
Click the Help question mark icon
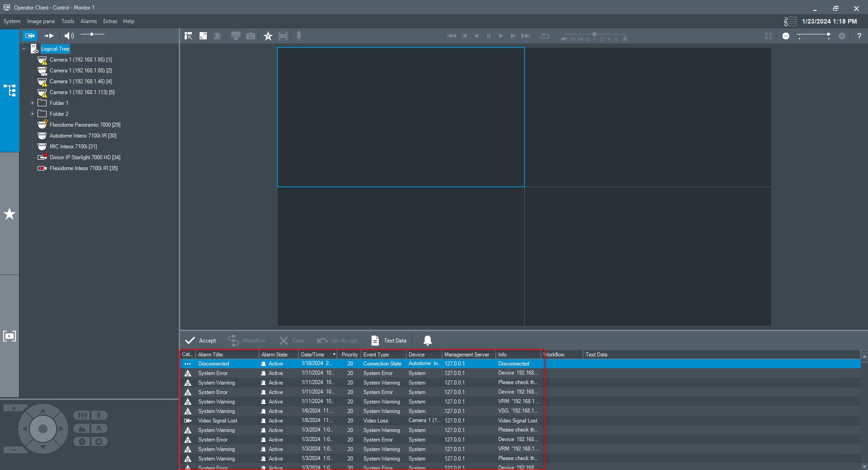[x=858, y=36]
